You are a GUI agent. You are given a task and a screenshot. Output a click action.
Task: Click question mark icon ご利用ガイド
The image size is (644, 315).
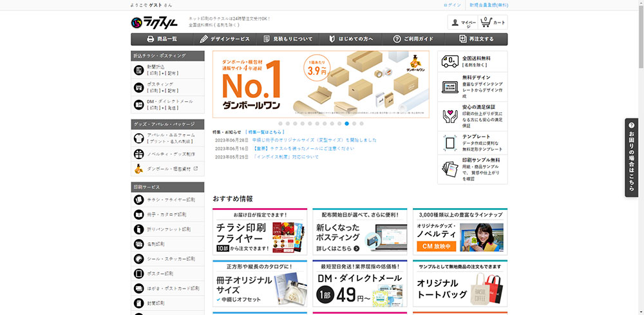[x=397, y=39]
